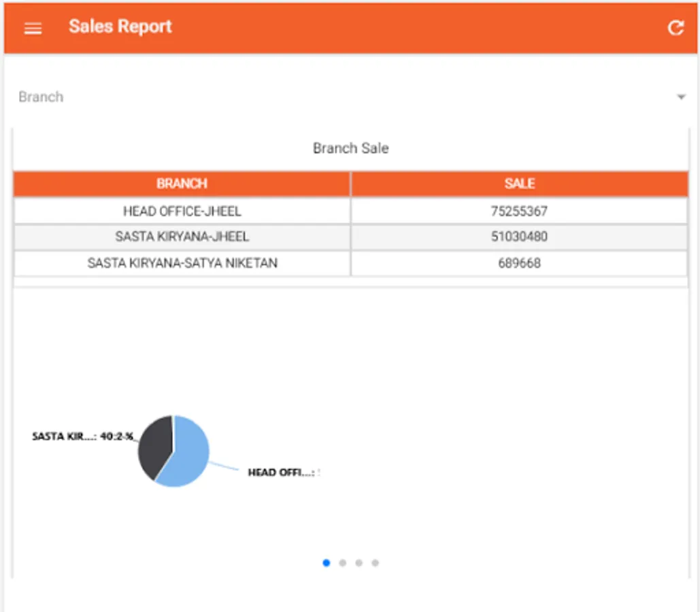Click the HEAD OFFI chart label
This screenshot has height=612, width=700.
tap(282, 472)
